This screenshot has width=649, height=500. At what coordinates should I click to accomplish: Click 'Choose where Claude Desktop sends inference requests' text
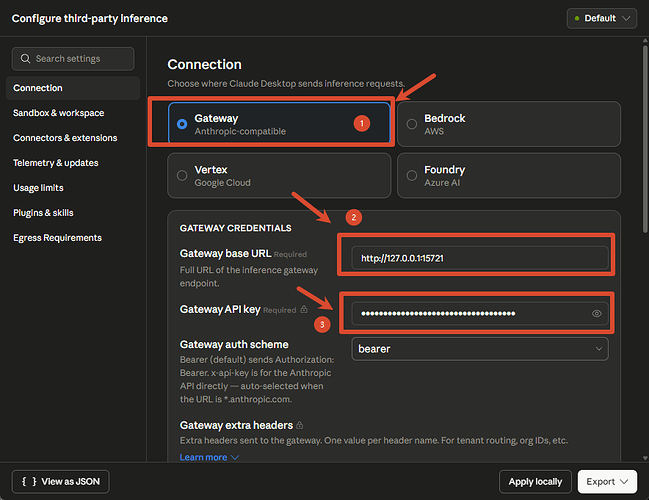[286, 84]
